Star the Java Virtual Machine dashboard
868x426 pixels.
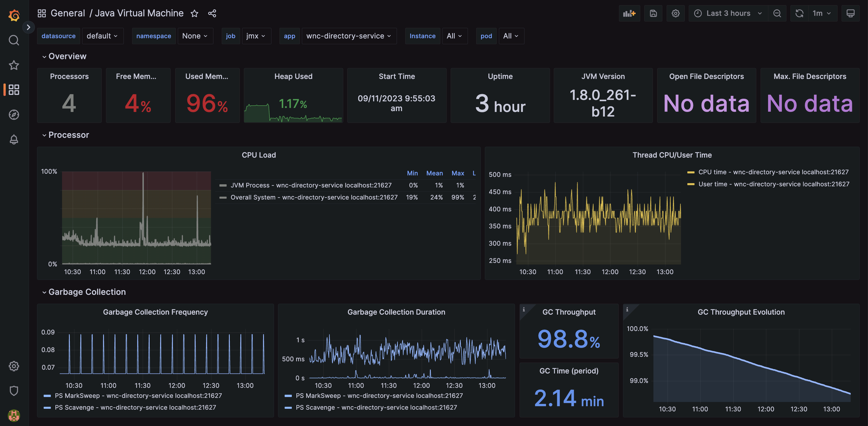tap(194, 13)
